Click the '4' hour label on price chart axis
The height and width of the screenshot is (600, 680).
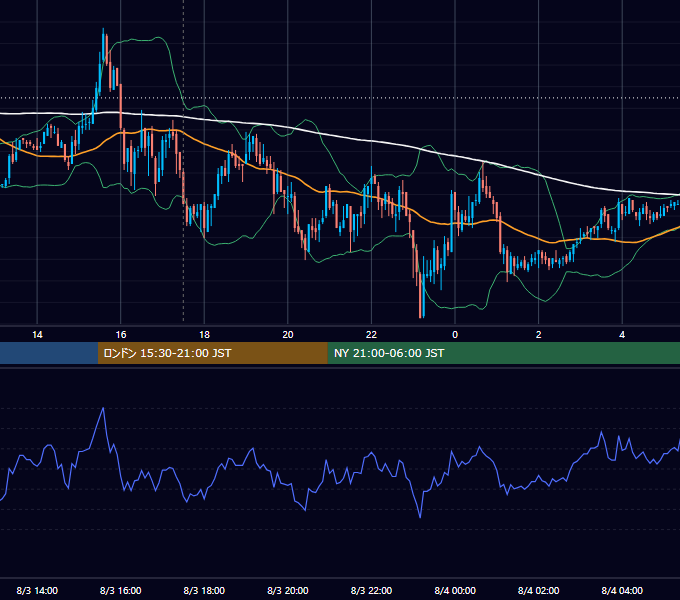click(x=622, y=335)
